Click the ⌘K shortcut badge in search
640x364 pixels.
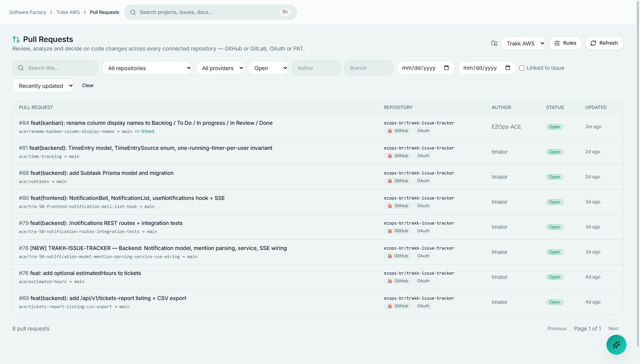[x=285, y=12]
